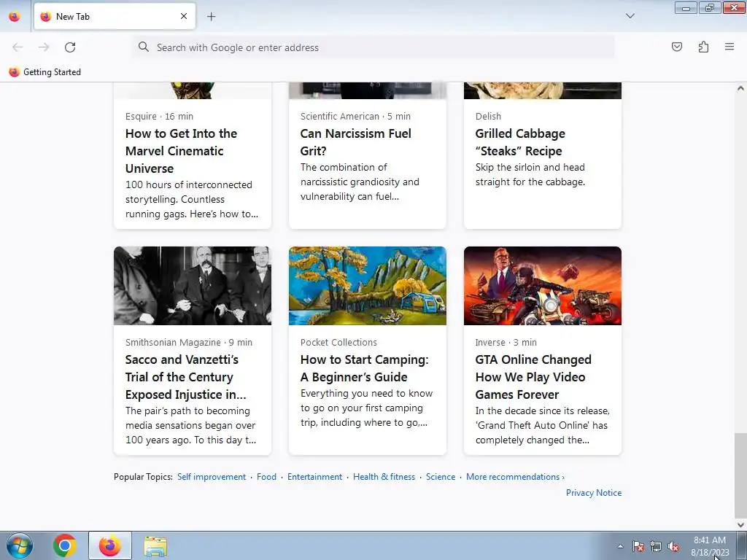Click the Sacco and Vanzetti photo thumbnail

193,286
